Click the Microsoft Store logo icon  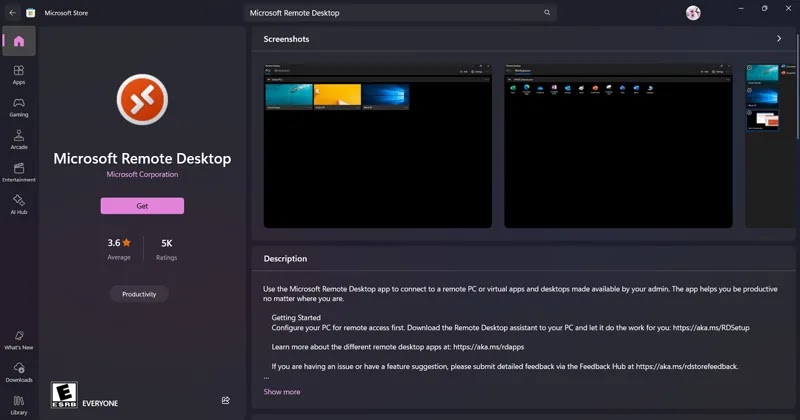[31, 13]
